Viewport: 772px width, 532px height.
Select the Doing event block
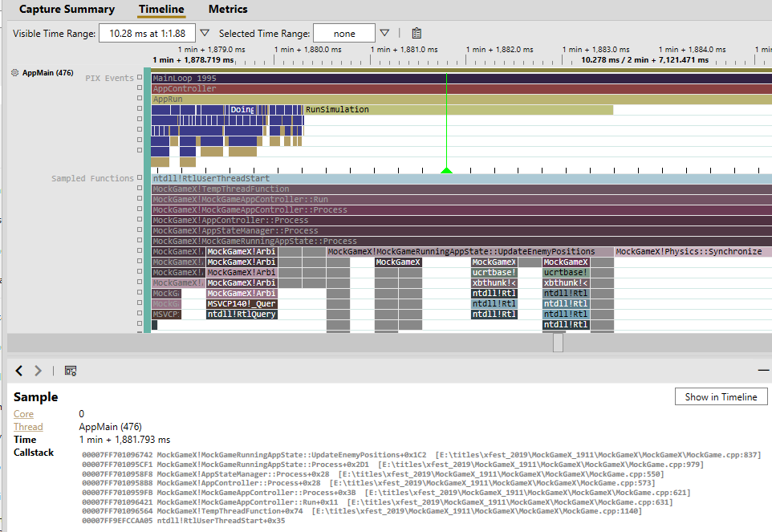pos(242,109)
